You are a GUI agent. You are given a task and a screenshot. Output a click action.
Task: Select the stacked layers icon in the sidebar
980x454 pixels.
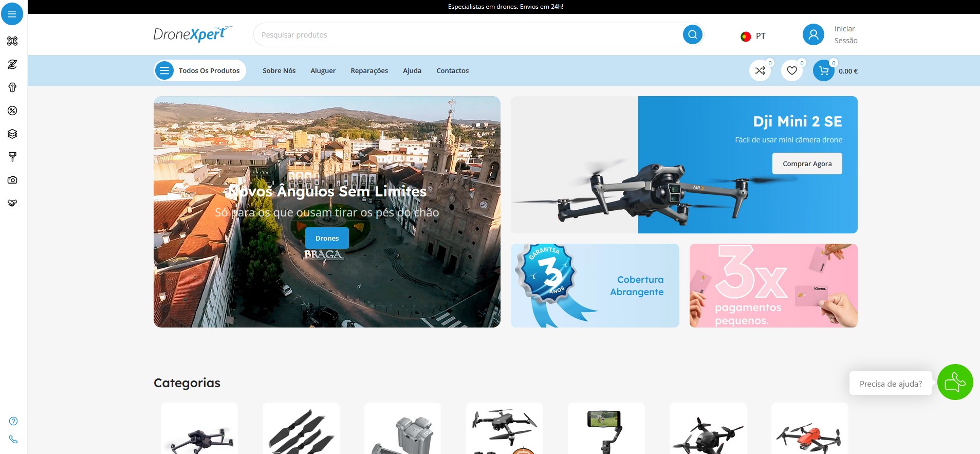click(x=12, y=134)
